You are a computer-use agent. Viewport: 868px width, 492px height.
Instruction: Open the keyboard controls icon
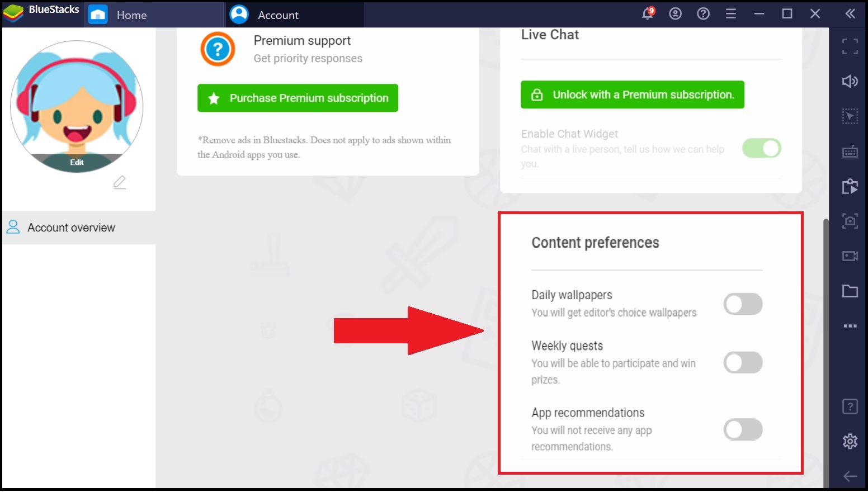pyautogui.click(x=850, y=152)
